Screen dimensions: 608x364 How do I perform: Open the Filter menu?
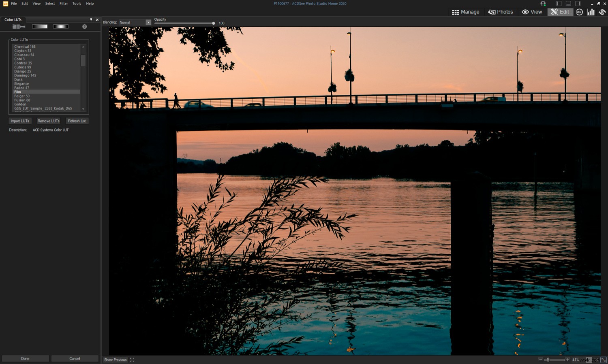tap(63, 3)
